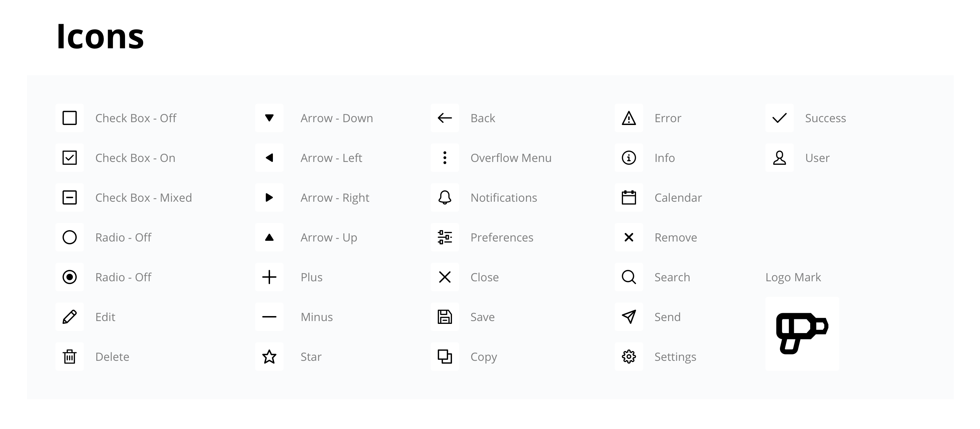Click the Star favorite icon

[x=269, y=356]
